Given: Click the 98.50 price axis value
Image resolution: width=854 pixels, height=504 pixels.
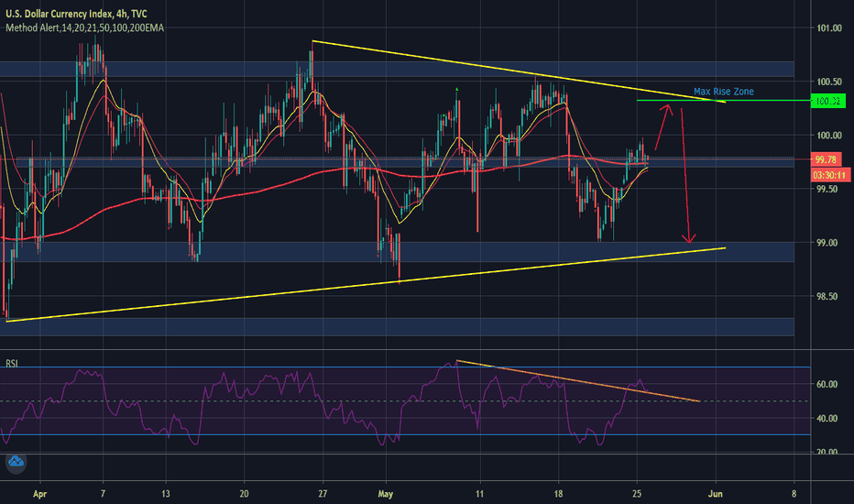Looking at the screenshot, I should (827, 296).
